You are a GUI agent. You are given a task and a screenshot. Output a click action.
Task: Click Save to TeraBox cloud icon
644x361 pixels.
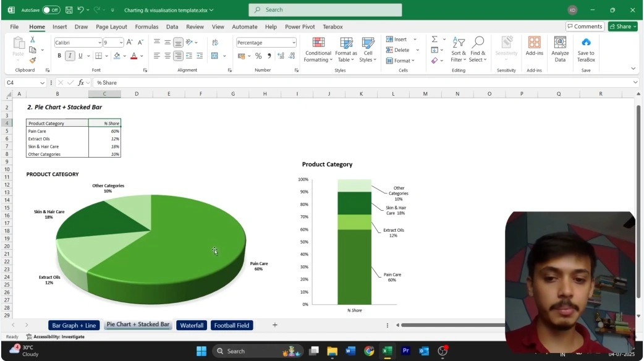(x=586, y=49)
